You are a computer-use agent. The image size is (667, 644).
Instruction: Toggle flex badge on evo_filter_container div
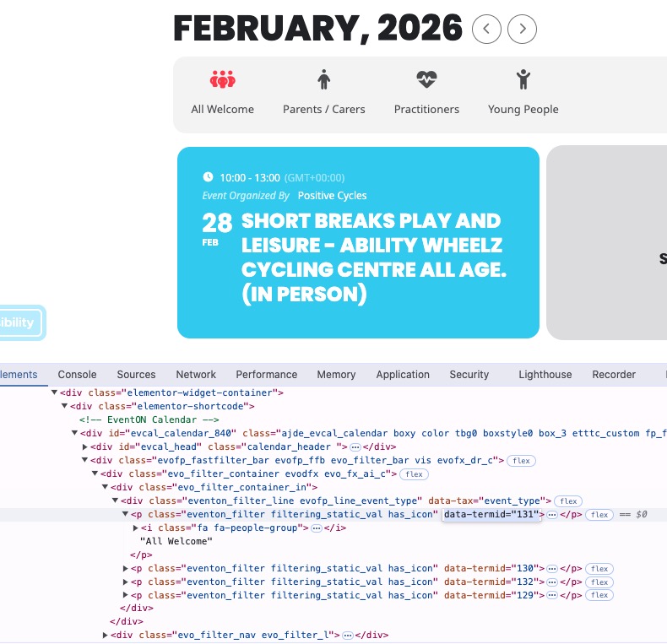(x=411, y=474)
